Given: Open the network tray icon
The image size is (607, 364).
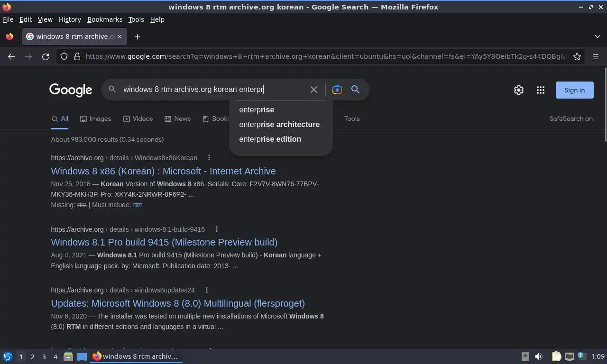Looking at the screenshot, I should (x=570, y=356).
